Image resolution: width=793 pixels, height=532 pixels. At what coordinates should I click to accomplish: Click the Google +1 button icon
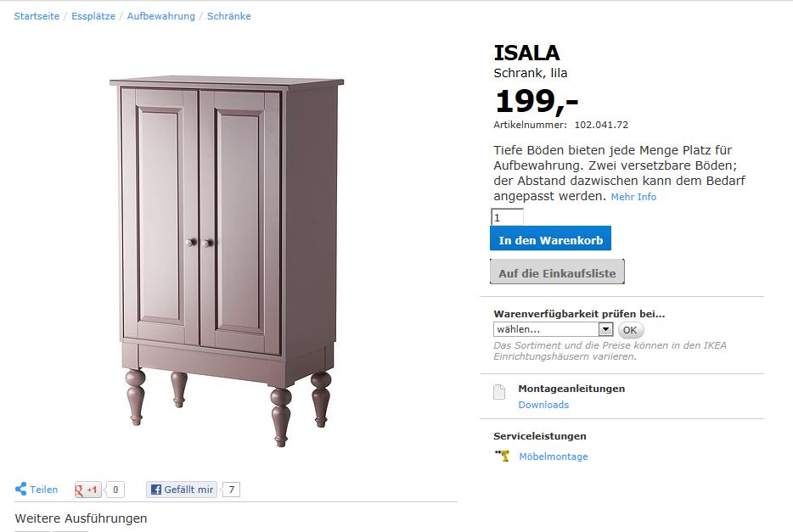pyautogui.click(x=88, y=490)
